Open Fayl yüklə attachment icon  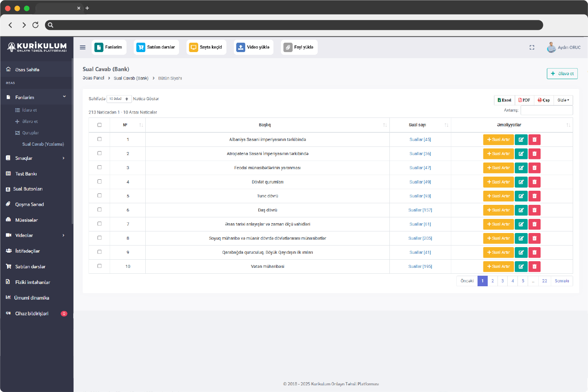coord(289,47)
